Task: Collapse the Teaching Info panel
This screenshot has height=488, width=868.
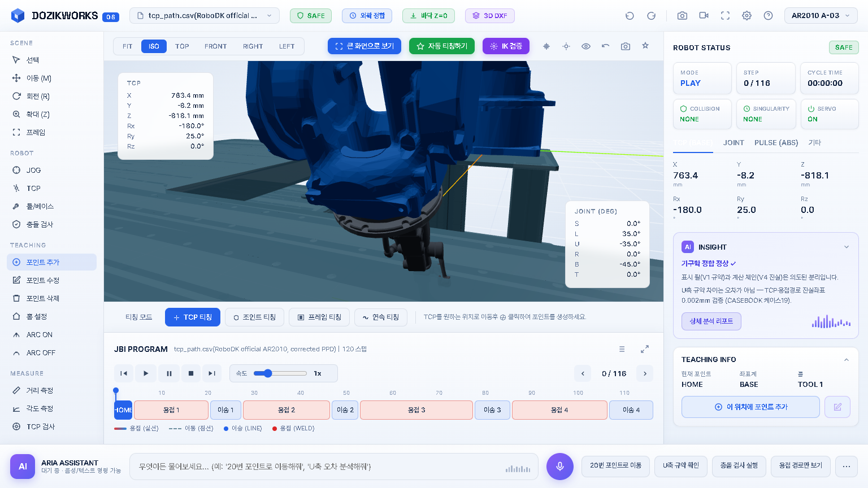Action: [847, 360]
